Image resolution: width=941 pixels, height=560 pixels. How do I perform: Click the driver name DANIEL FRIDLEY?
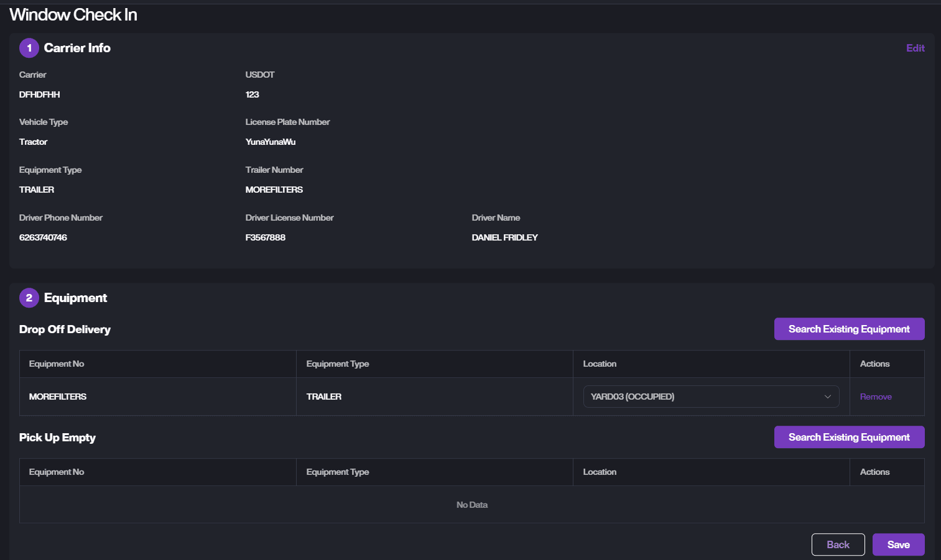pos(504,237)
